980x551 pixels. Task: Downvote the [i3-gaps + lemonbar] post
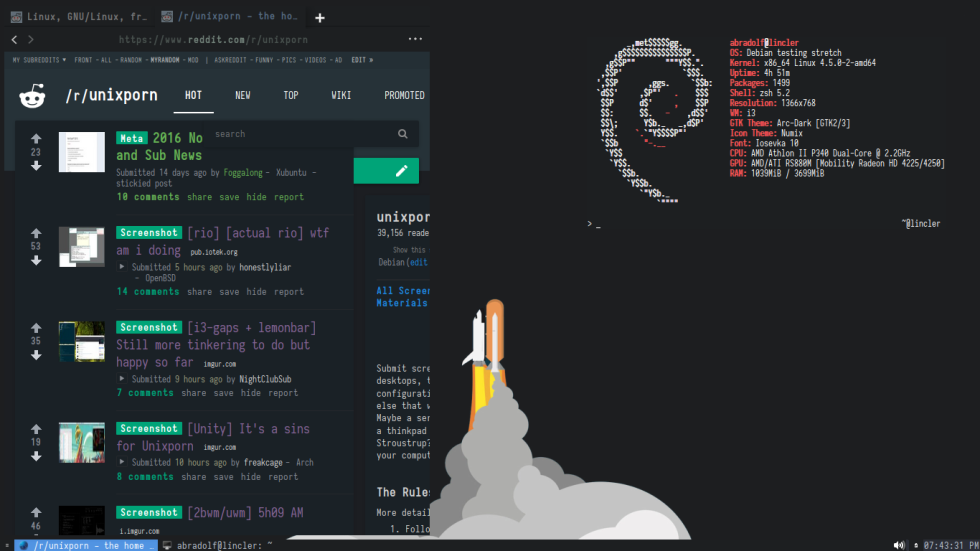[x=36, y=355]
